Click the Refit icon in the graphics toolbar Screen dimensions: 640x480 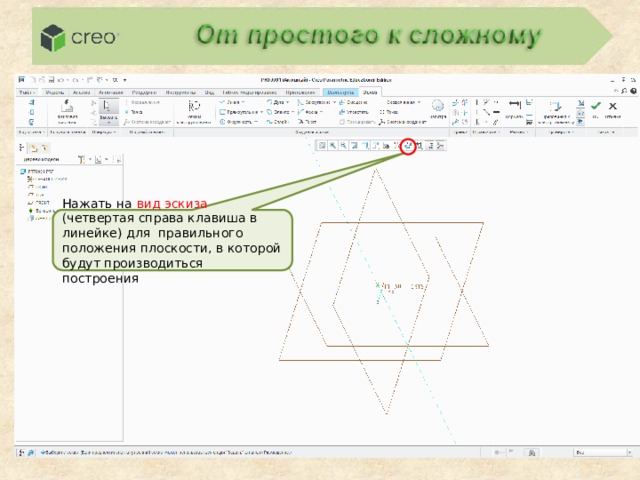tap(322, 145)
